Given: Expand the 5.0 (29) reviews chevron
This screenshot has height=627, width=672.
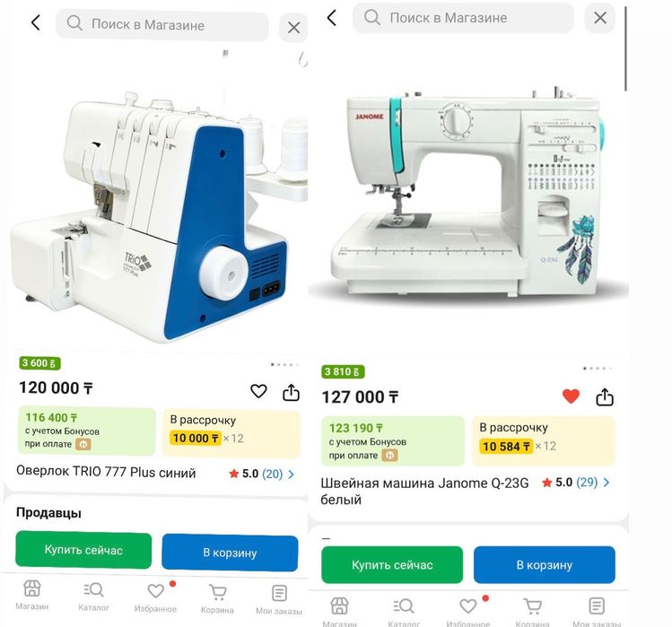Looking at the screenshot, I should (607, 483).
